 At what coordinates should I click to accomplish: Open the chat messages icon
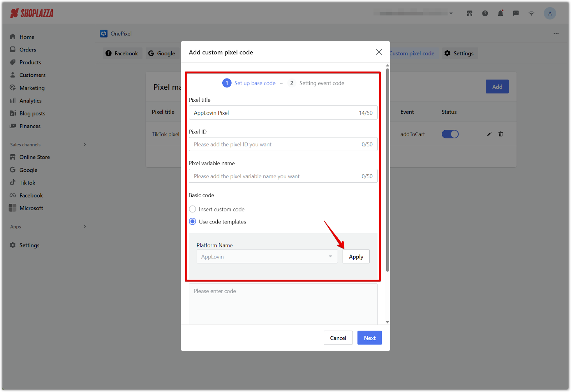tap(516, 14)
